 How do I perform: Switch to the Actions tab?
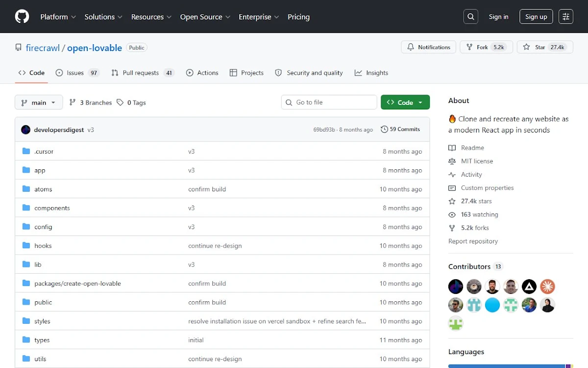[202, 73]
